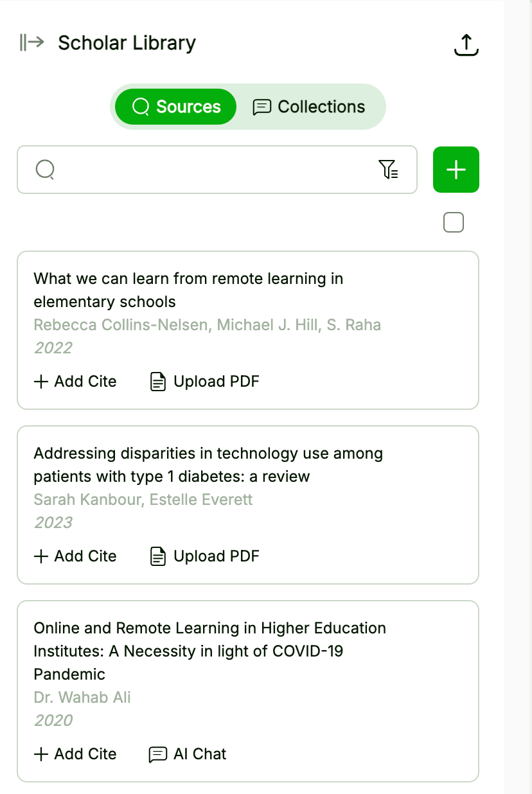Toggle the select all sources checkbox

tap(454, 223)
